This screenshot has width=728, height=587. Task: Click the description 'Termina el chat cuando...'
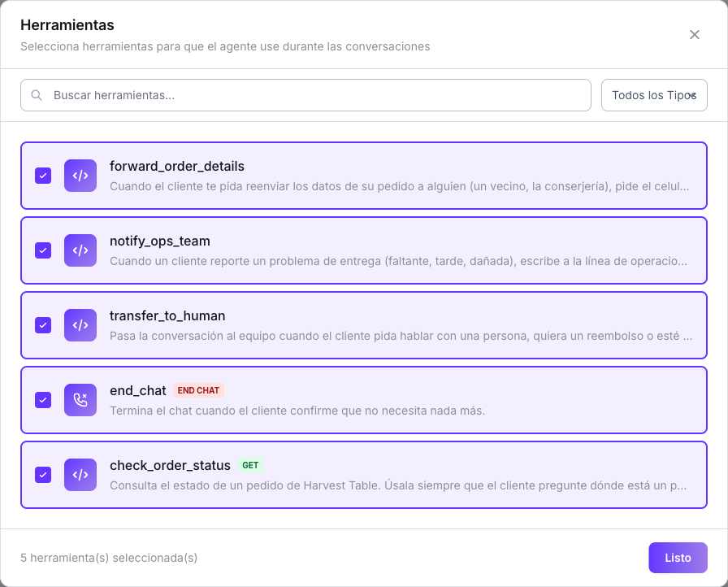297,411
